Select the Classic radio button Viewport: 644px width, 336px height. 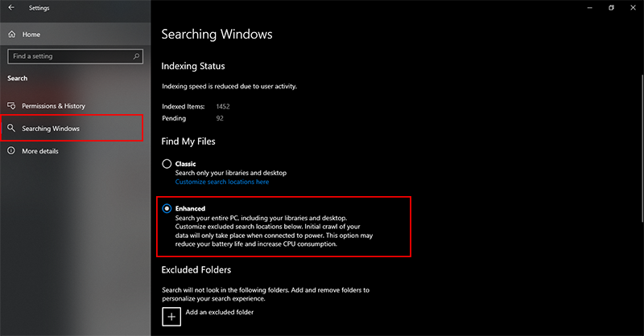click(167, 164)
